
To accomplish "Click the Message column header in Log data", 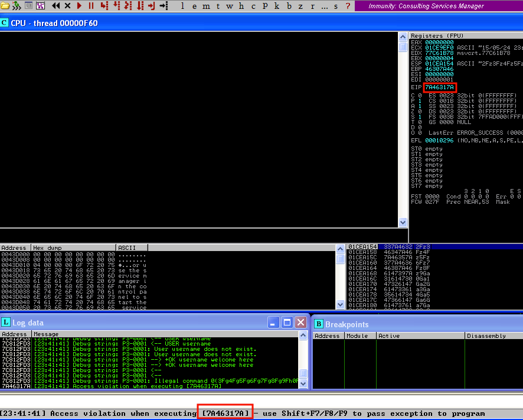I will [165, 334].
